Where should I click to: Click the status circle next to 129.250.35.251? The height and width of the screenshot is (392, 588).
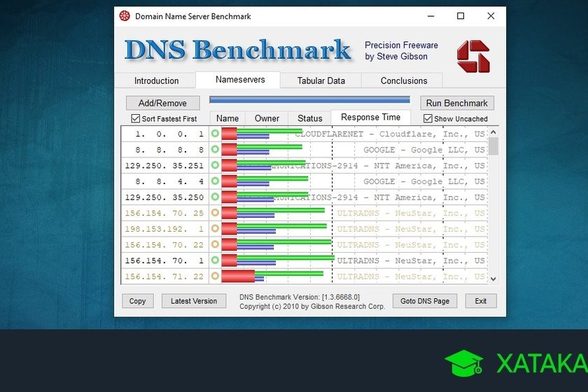coord(215,165)
